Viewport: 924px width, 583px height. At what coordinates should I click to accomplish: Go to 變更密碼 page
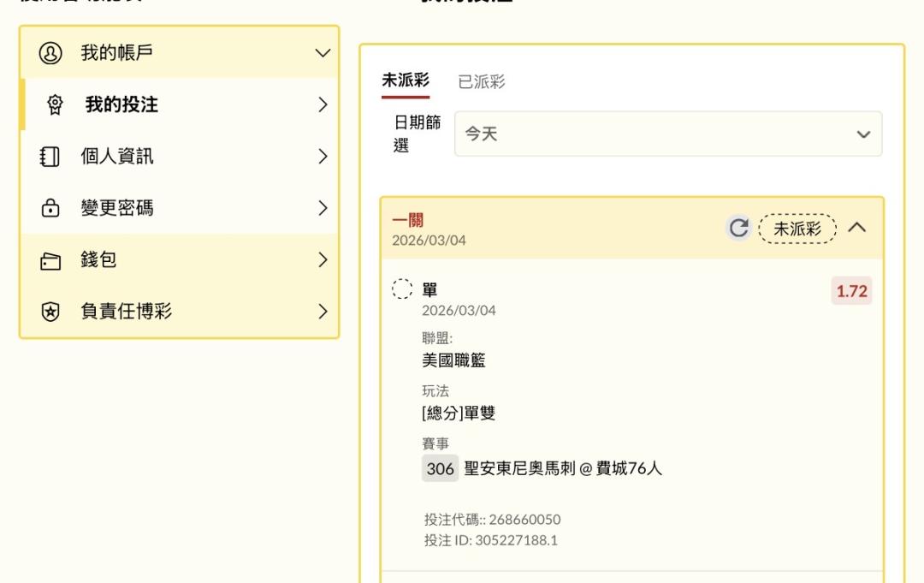pyautogui.click(x=117, y=208)
